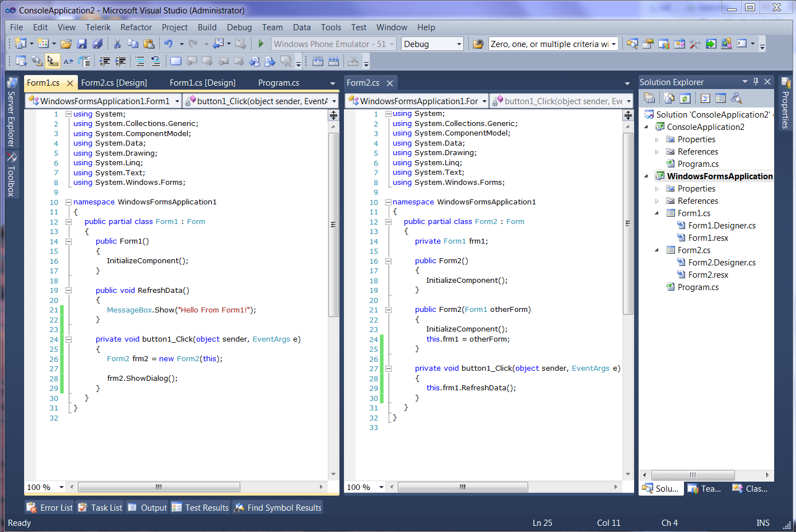Screen dimensions: 796x532
Task: Expand the References node under WindowsFormsApplication
Action: click(x=657, y=201)
